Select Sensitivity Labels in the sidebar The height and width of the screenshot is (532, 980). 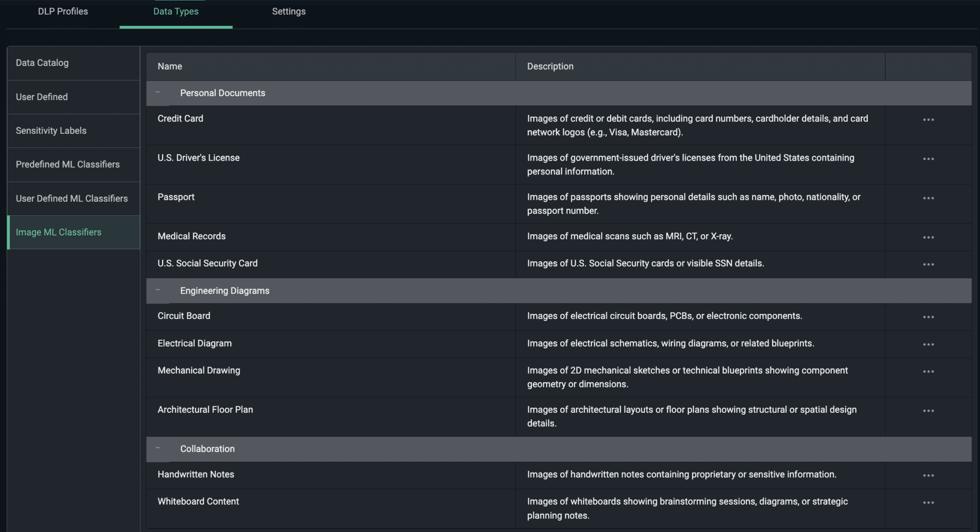click(51, 131)
